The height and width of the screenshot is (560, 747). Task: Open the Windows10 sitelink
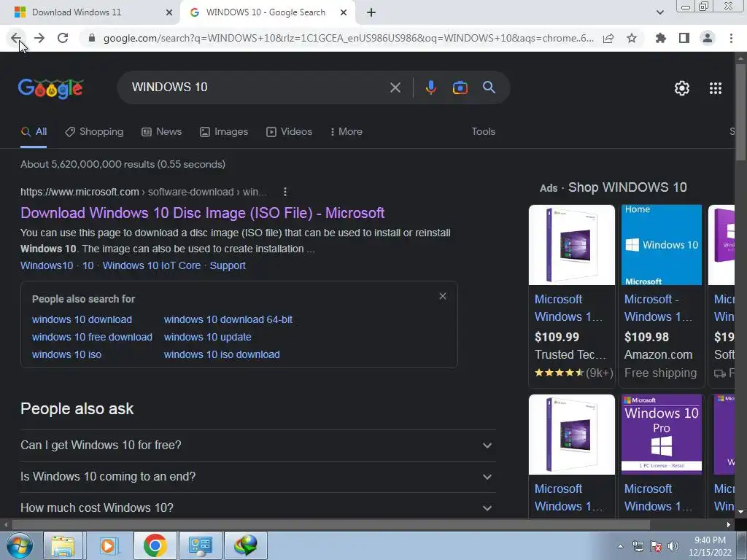point(47,265)
